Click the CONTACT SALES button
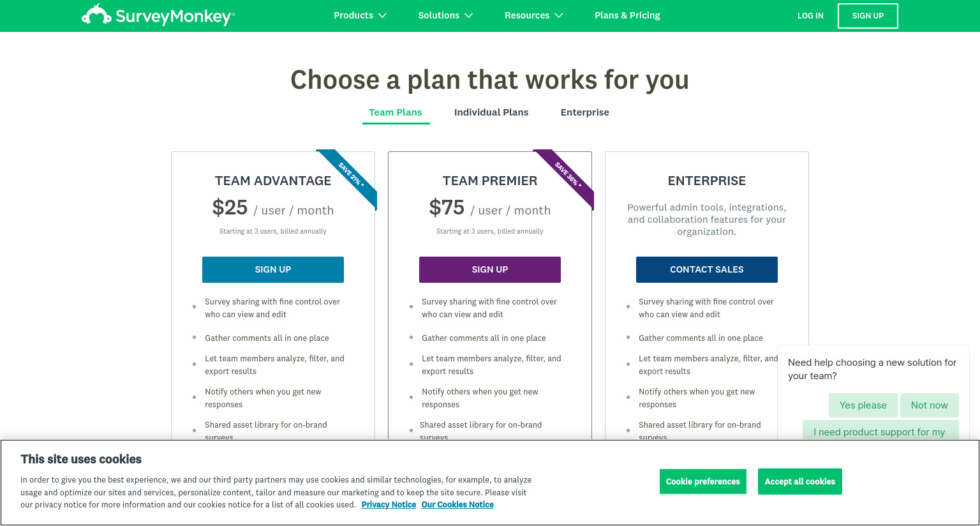 point(707,269)
